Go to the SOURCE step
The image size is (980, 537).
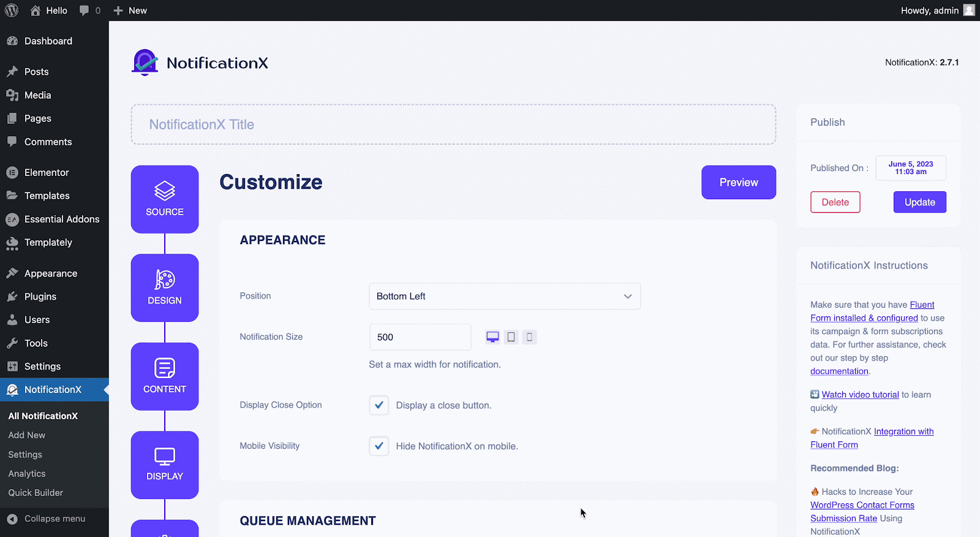[165, 199]
